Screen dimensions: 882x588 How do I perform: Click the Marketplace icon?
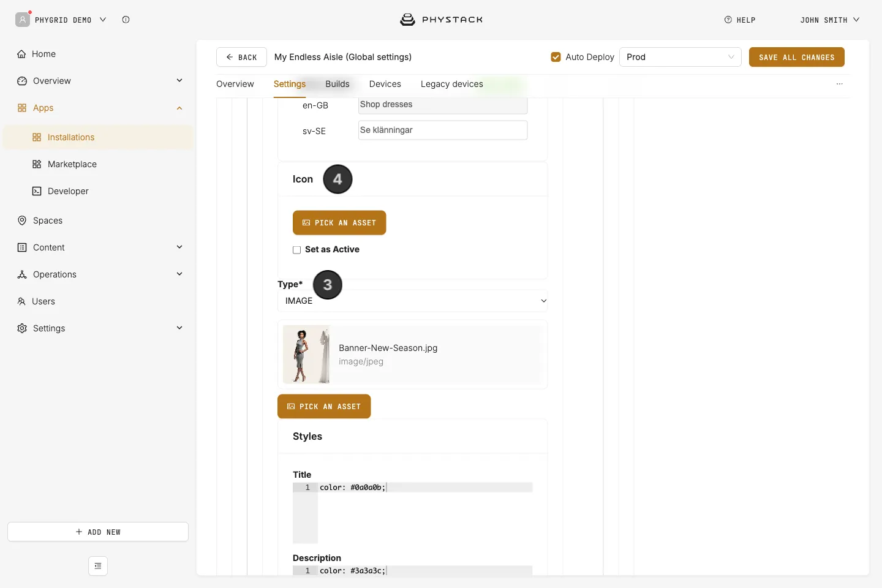pos(37,164)
